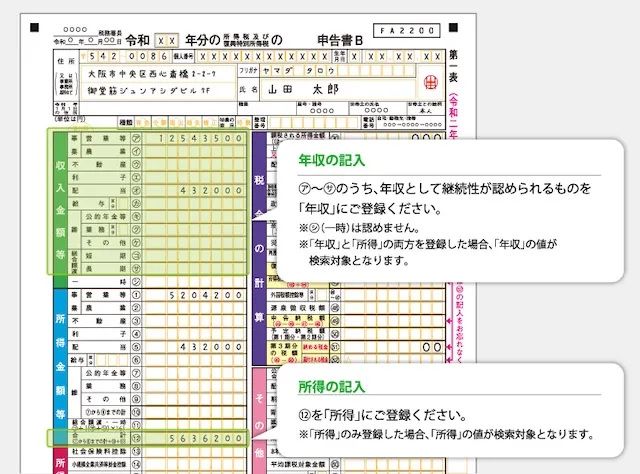Click note ※「所得」のみ登録した場合 in 所得 callout

(447, 434)
